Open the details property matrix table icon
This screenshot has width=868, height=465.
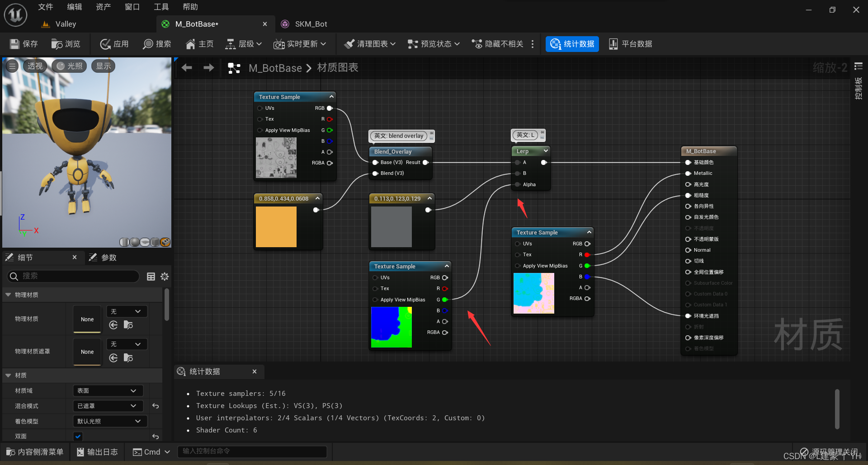coord(151,277)
